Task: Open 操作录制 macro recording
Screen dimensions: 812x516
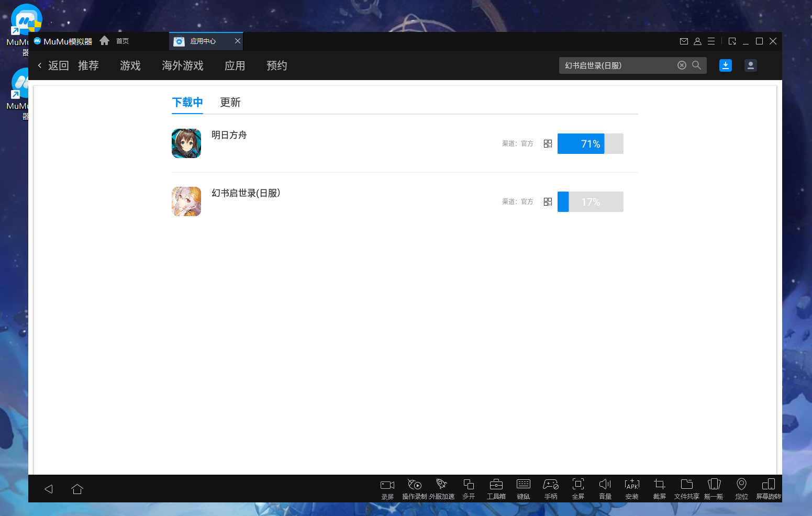Action: coord(415,489)
